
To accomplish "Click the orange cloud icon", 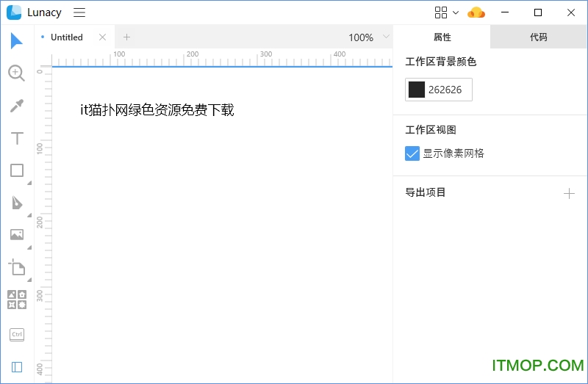I will pos(476,12).
